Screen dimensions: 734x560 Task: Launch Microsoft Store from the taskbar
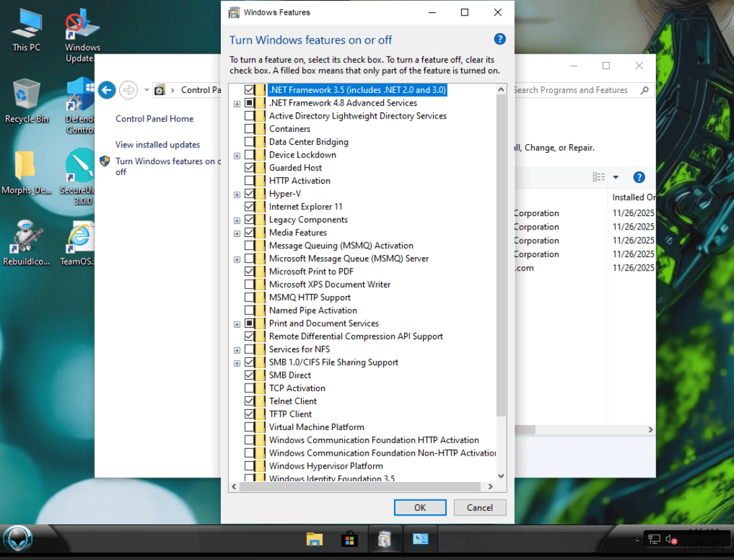tap(349, 538)
